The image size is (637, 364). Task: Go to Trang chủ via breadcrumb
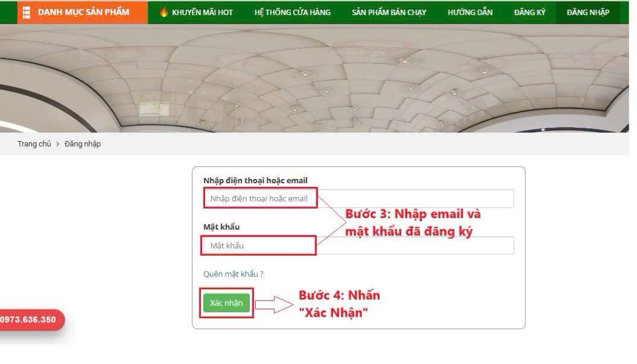[34, 144]
